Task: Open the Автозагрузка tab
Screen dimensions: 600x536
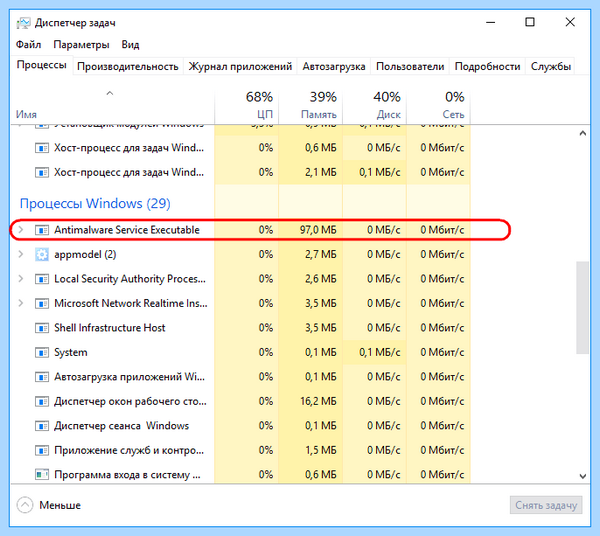Action: [x=334, y=67]
